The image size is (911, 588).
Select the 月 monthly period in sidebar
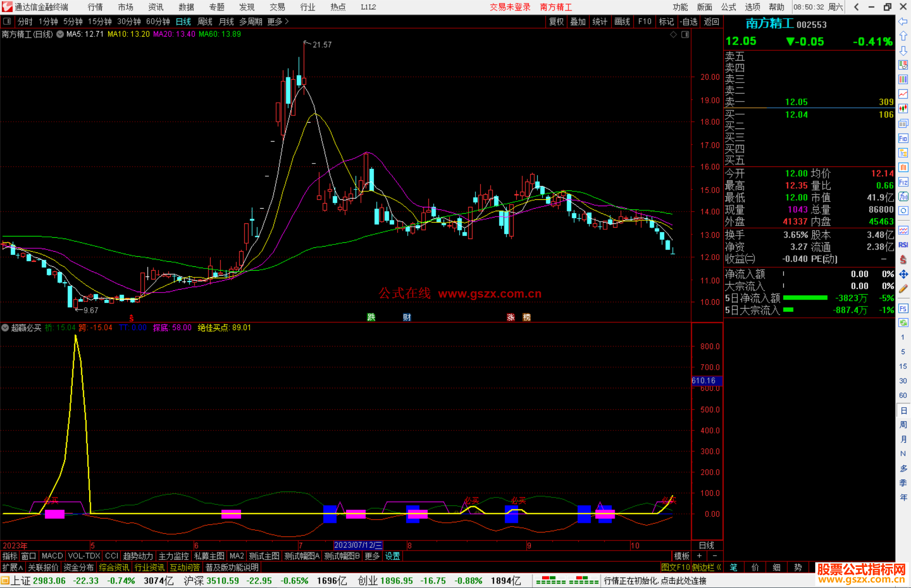point(903,439)
